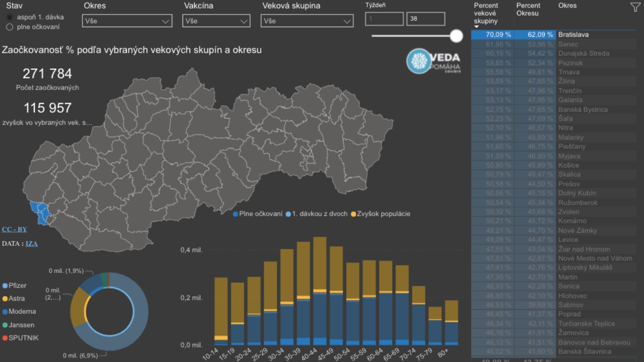Click the Janssen legend marker

tap(5, 325)
